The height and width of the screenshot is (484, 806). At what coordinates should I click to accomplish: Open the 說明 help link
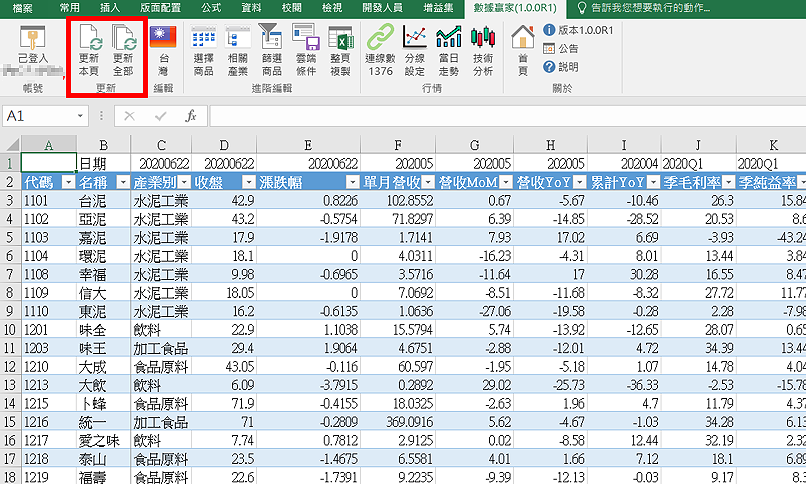(567, 67)
